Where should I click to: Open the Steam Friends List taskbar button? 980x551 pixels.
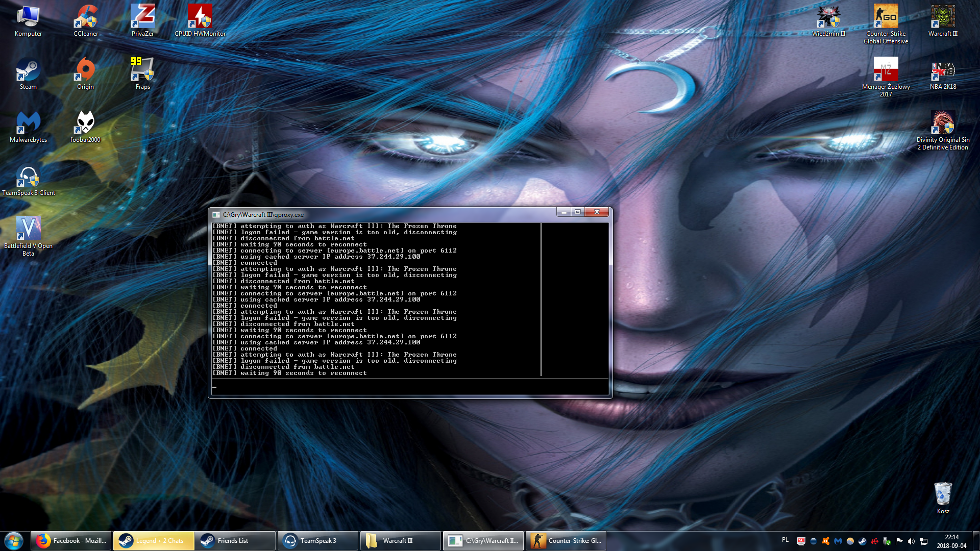coord(235,541)
